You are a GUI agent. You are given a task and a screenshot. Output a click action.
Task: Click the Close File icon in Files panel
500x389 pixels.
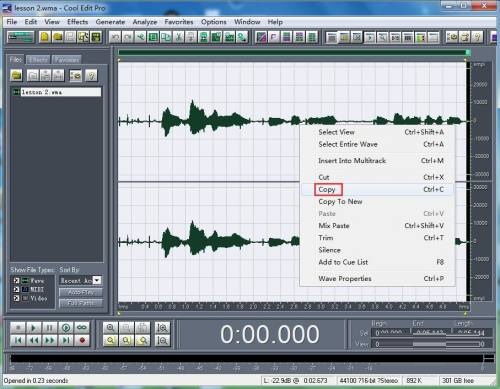tap(33, 76)
